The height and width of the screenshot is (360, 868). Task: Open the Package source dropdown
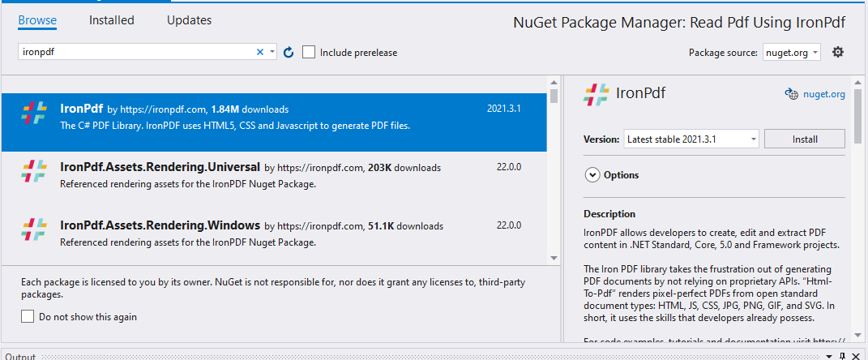(791, 52)
